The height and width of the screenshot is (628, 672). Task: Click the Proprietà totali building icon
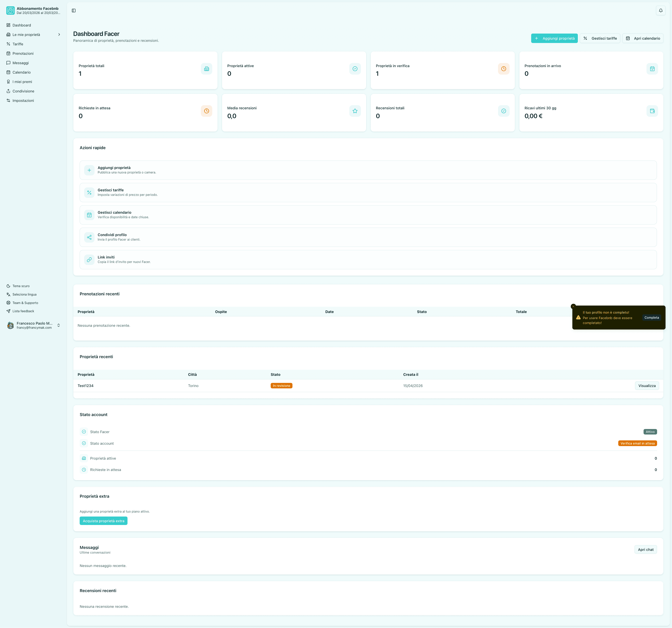207,69
